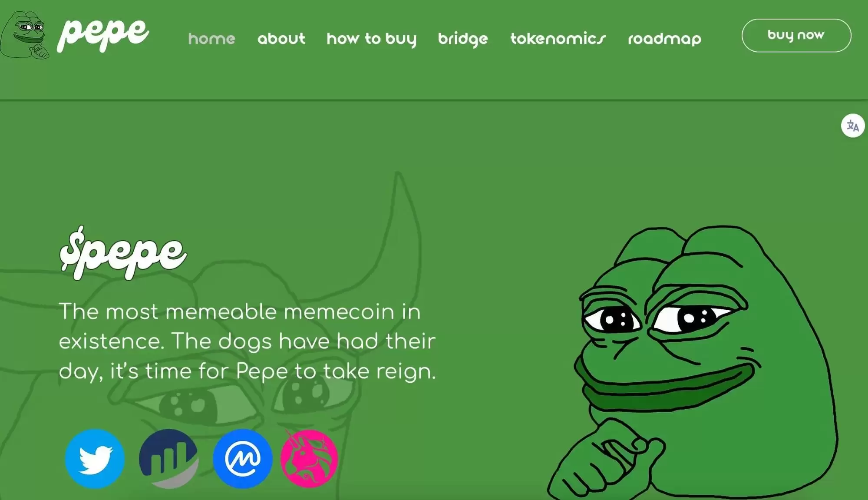This screenshot has width=868, height=500.
Task: Open the about menu item
Action: tap(281, 39)
